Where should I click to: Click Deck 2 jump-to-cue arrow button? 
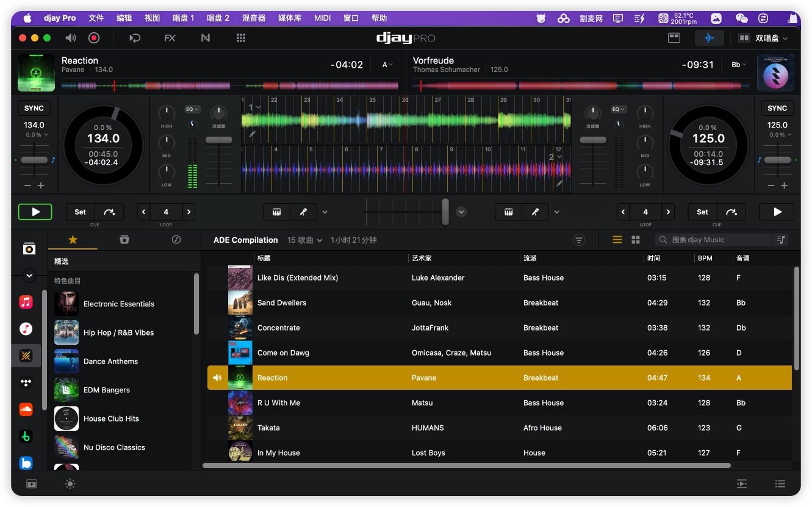pyautogui.click(x=731, y=212)
